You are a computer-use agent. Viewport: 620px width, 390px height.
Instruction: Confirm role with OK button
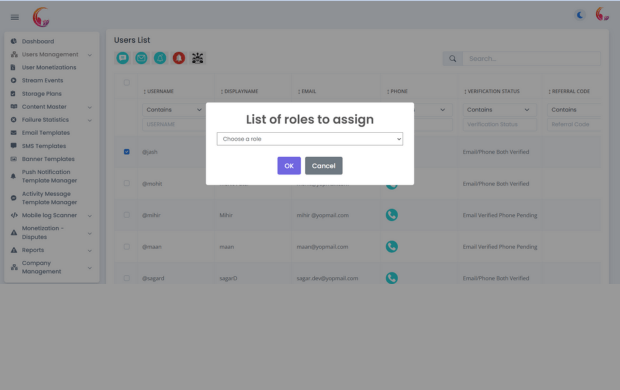click(289, 166)
